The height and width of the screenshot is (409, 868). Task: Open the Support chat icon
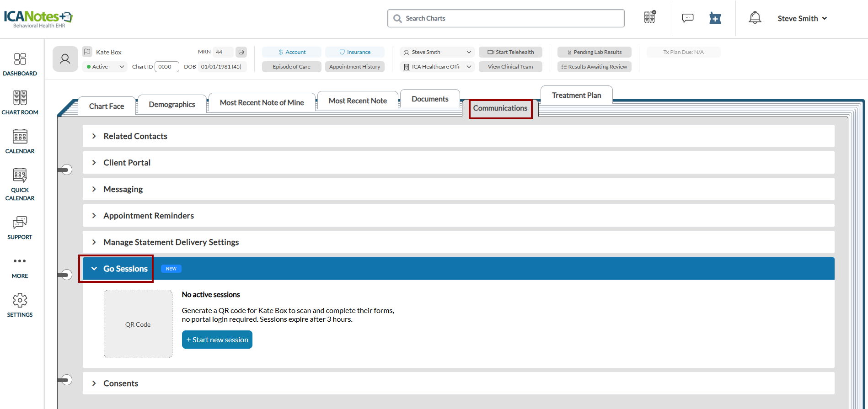(x=20, y=223)
